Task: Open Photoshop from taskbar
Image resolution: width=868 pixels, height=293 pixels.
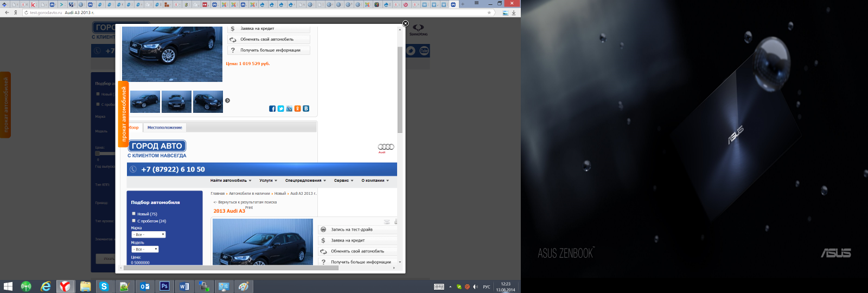Action: coord(164,286)
